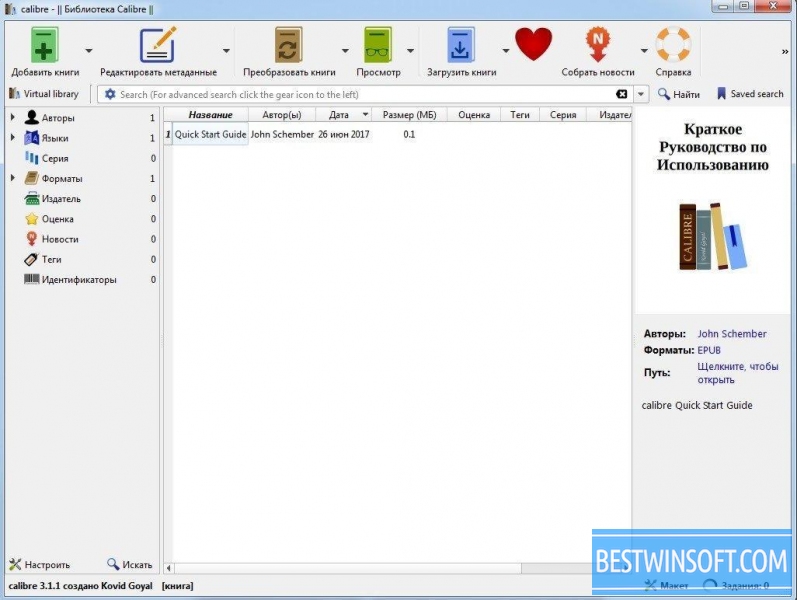Open View (Просмотр) dropdown arrow
The width and height of the screenshot is (797, 600).
coord(410,50)
